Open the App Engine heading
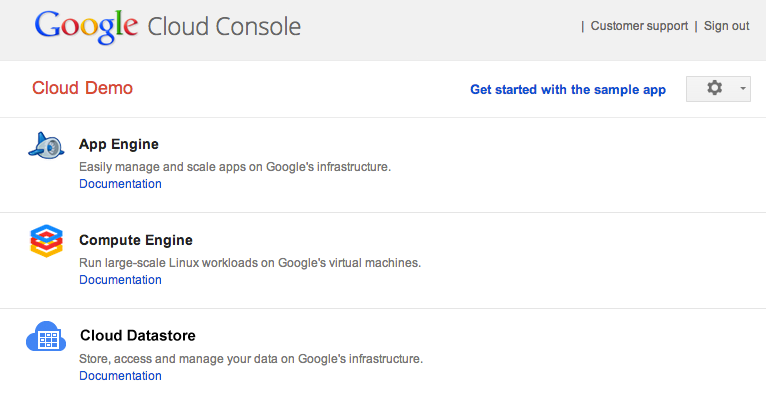 pos(119,145)
